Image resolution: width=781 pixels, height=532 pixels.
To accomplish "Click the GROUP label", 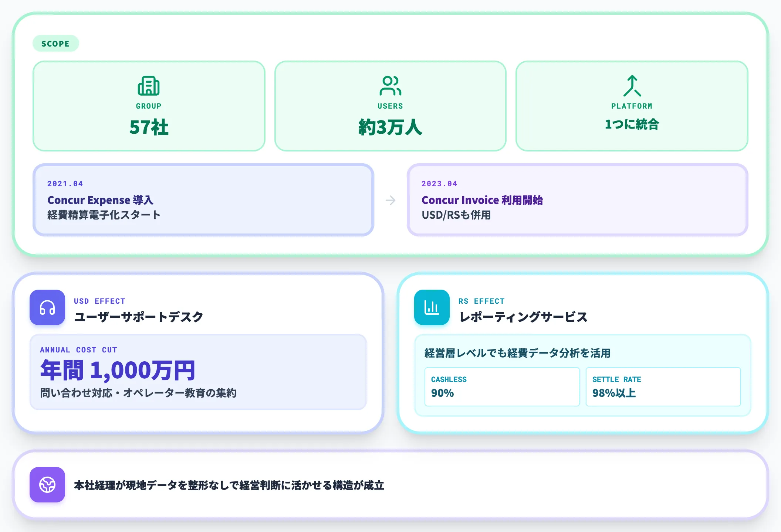I will [x=149, y=106].
